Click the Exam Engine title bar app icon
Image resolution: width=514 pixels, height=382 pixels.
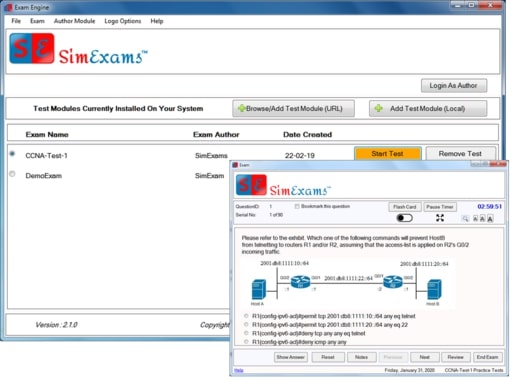click(9, 7)
